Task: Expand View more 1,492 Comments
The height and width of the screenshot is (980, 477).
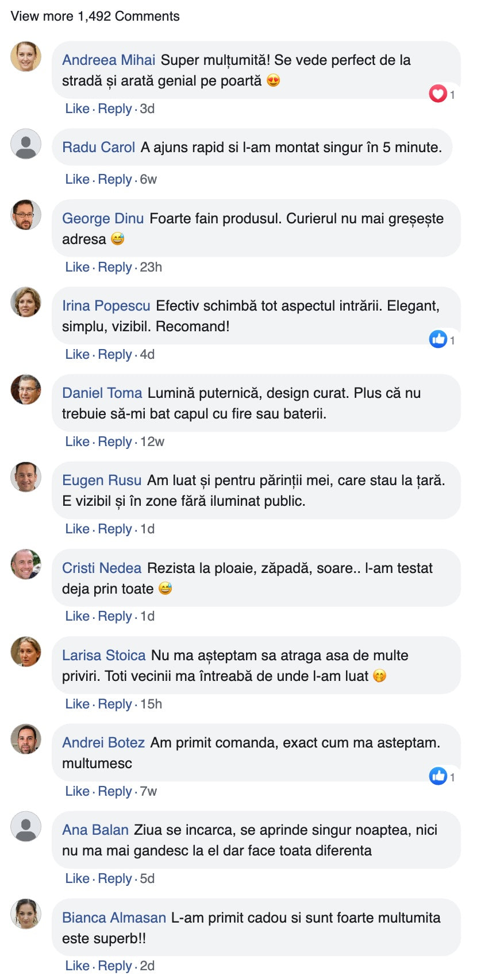Action: pos(95,16)
